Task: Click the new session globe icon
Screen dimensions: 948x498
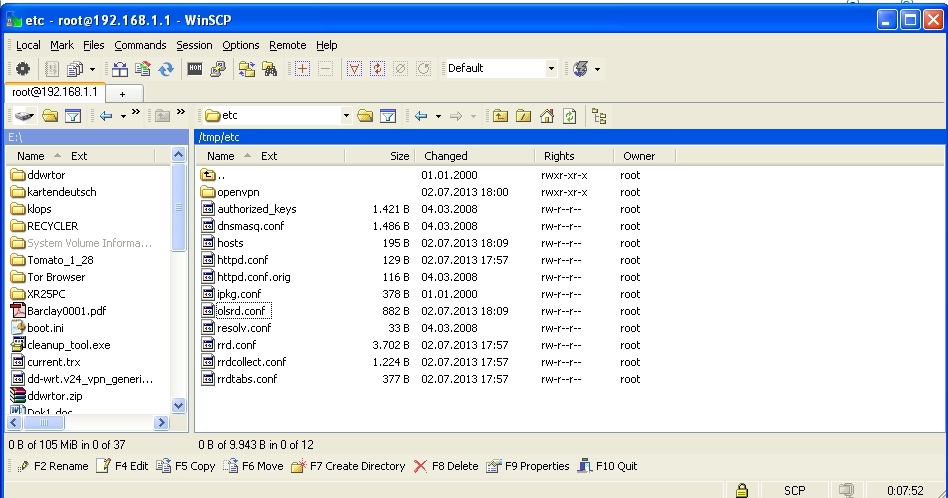Action: tap(580, 69)
